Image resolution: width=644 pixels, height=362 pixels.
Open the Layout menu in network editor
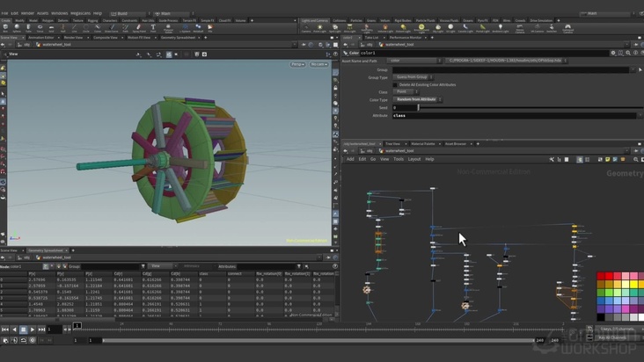coord(413,159)
